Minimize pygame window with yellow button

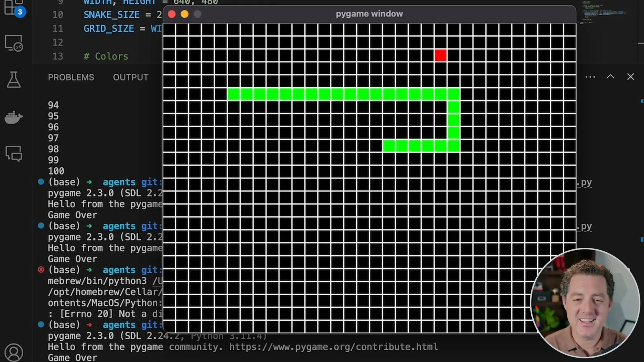click(x=184, y=14)
